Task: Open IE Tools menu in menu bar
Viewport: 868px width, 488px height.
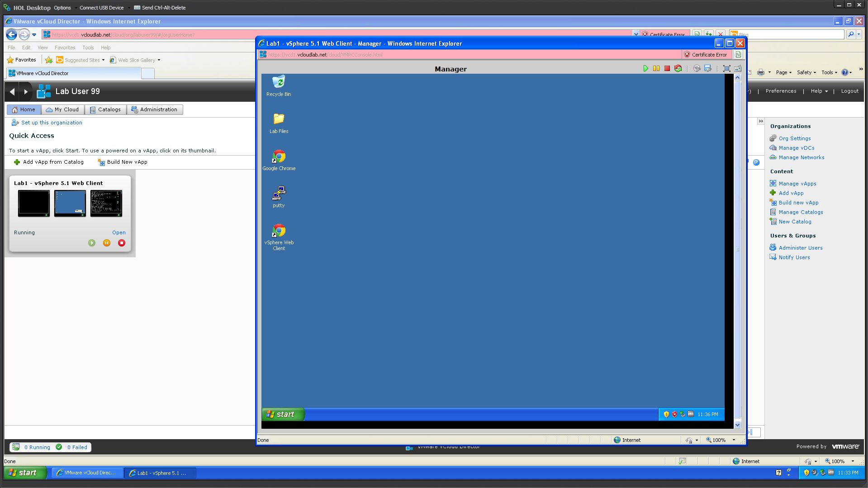Action: pos(88,47)
